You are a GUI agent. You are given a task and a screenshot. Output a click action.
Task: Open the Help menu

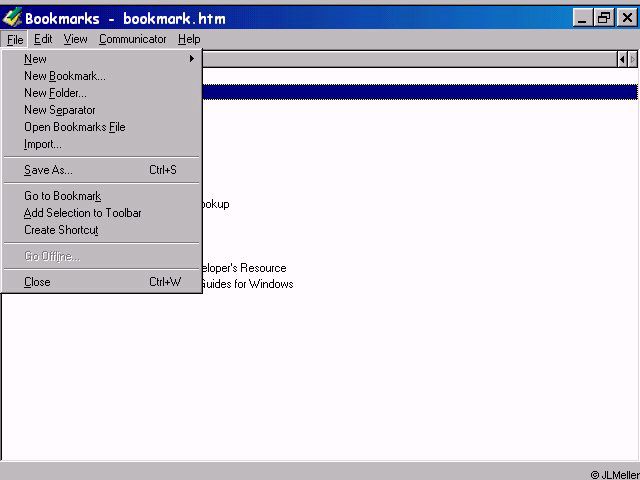click(189, 39)
